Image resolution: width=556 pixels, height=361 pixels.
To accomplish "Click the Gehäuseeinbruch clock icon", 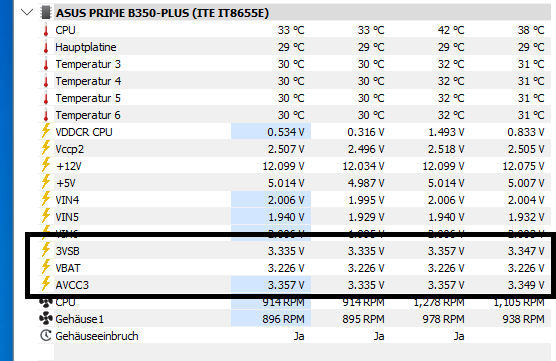I will [x=46, y=335].
